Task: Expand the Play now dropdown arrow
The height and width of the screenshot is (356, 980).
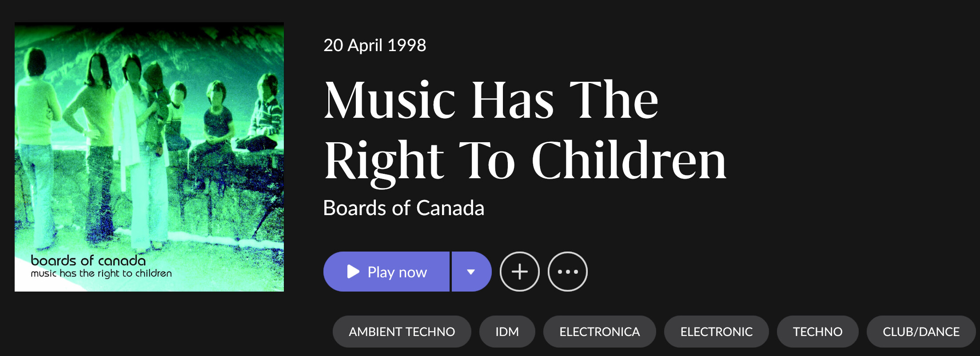Action: coord(471,272)
